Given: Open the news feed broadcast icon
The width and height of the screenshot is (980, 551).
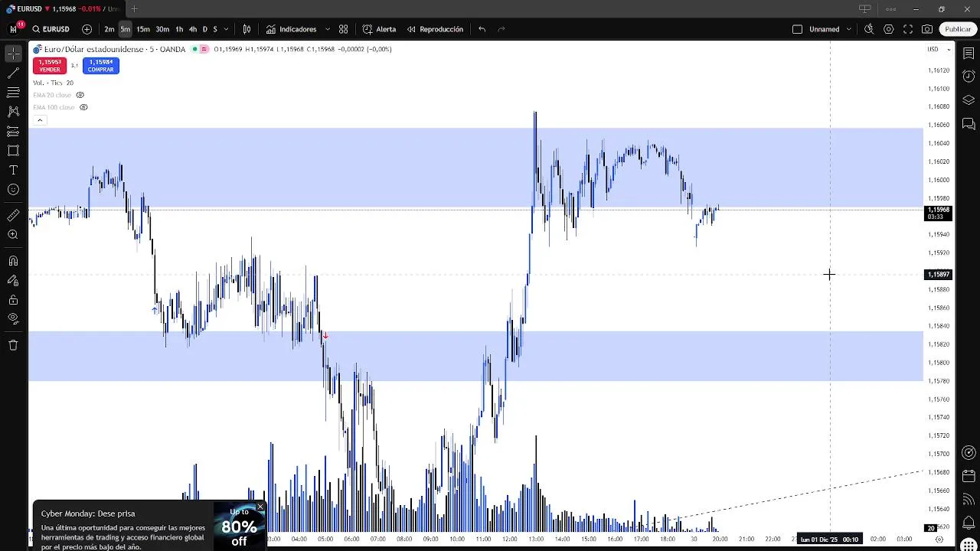Looking at the screenshot, I should (x=969, y=499).
